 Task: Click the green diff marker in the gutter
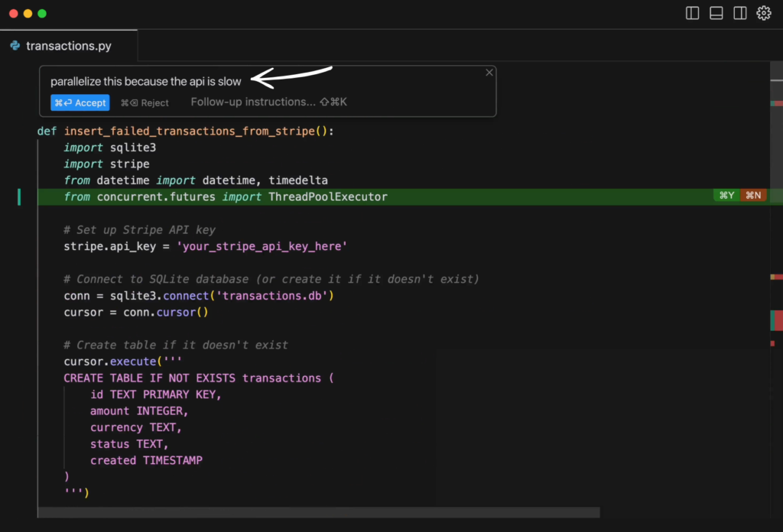[x=19, y=197]
